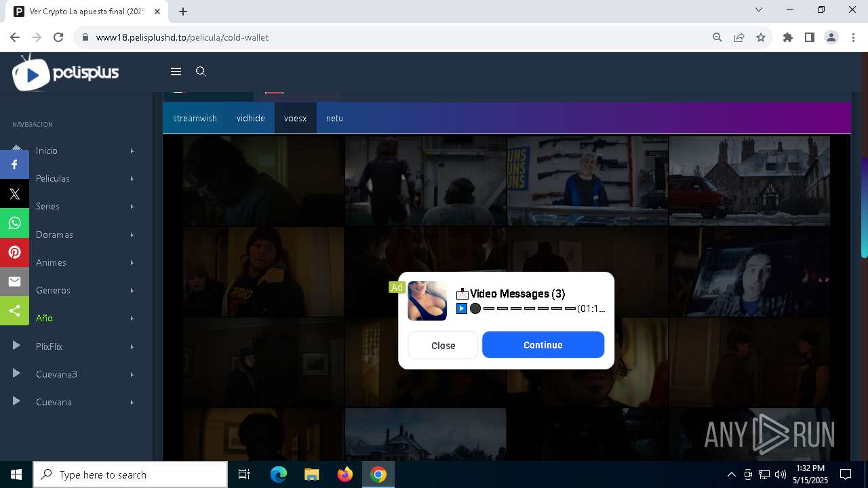Click Close on the ad popup
The height and width of the screenshot is (488, 868).
click(443, 345)
